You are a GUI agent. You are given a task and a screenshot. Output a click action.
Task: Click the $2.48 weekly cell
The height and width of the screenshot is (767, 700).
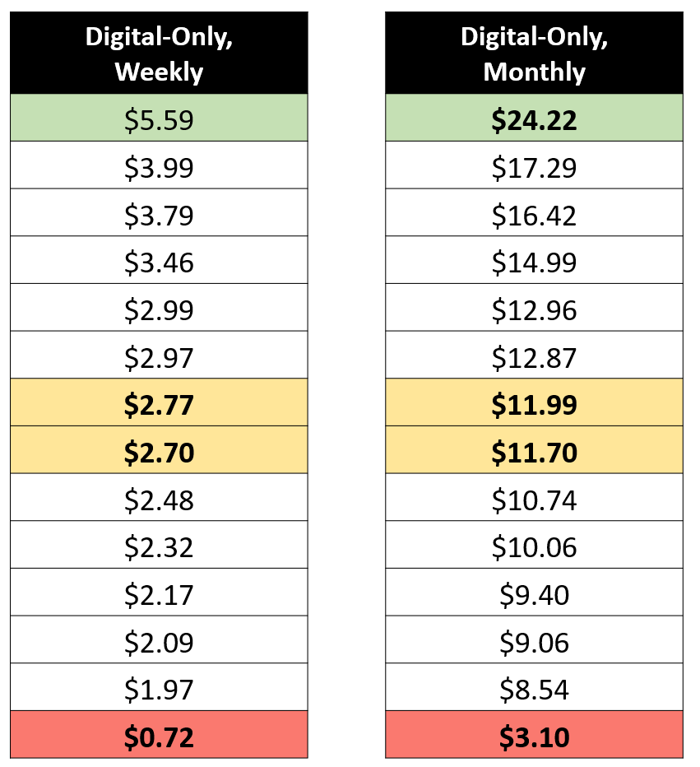159,500
